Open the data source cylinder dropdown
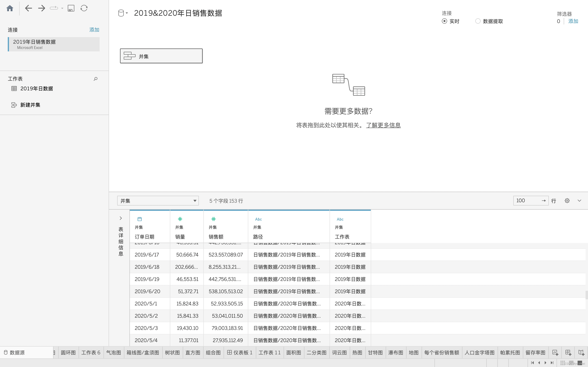 [x=123, y=13]
